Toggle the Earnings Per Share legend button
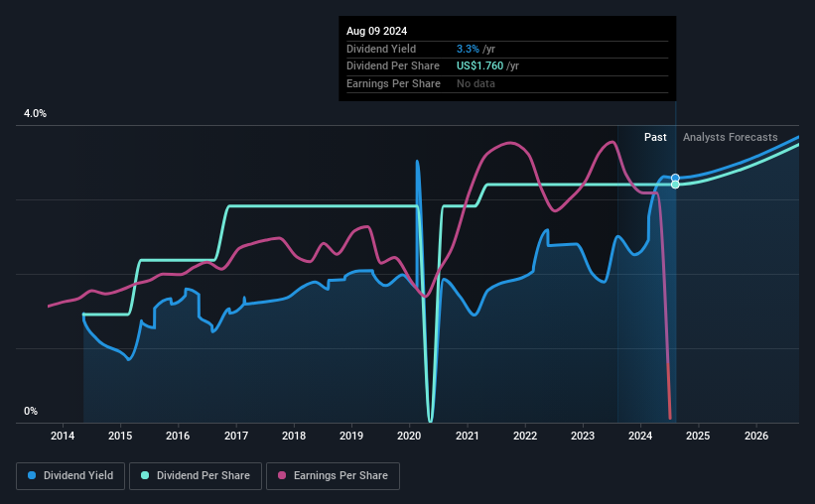815x504 pixels. tap(333, 476)
